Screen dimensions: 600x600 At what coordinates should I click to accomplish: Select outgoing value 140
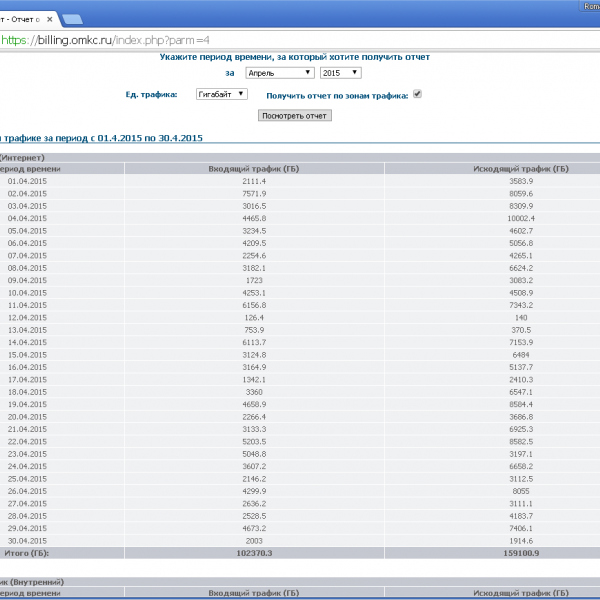[521, 318]
